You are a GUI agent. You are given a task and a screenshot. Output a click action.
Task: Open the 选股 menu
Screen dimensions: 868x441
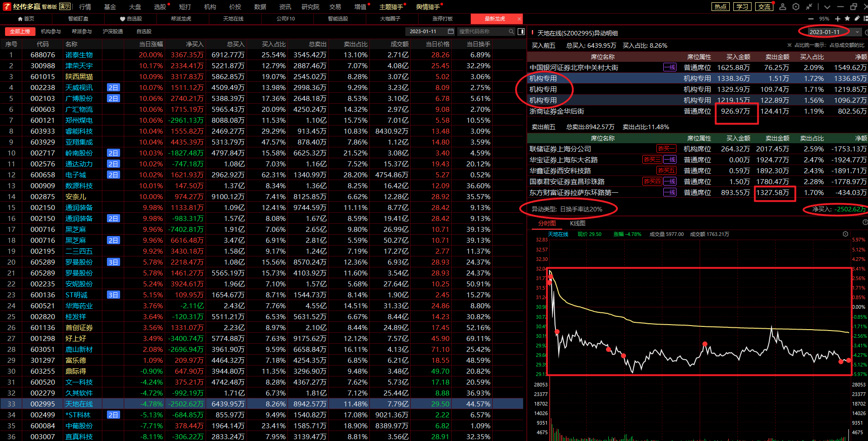point(160,7)
